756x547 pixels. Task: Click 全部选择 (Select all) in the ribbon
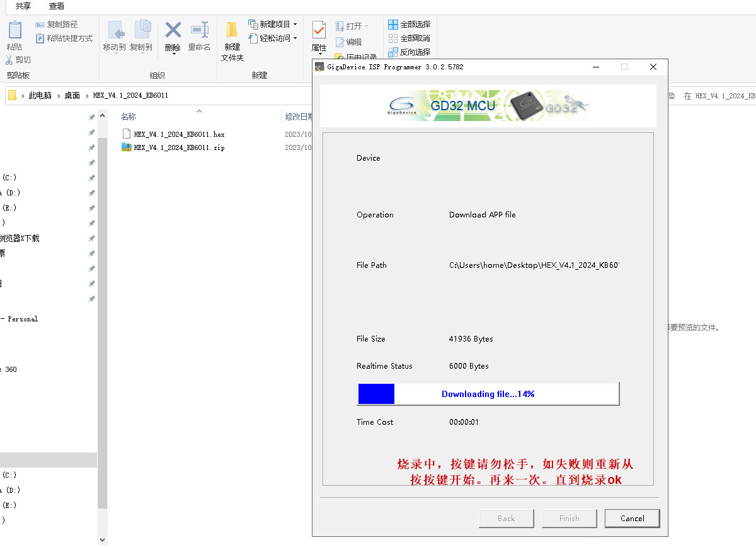click(409, 25)
